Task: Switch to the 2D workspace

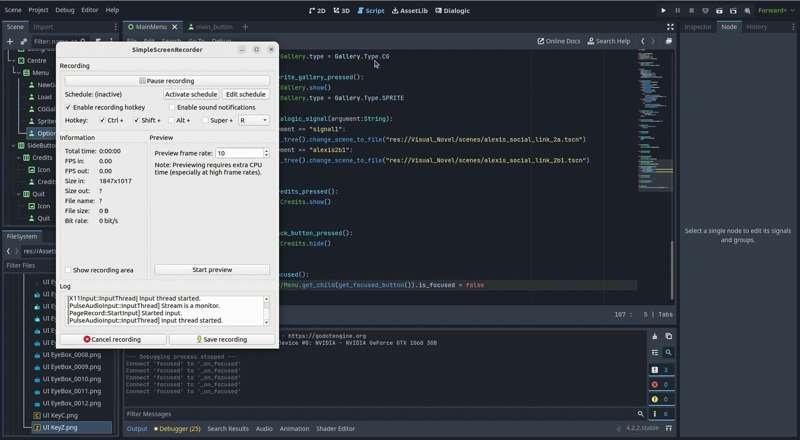Action: tap(317, 11)
